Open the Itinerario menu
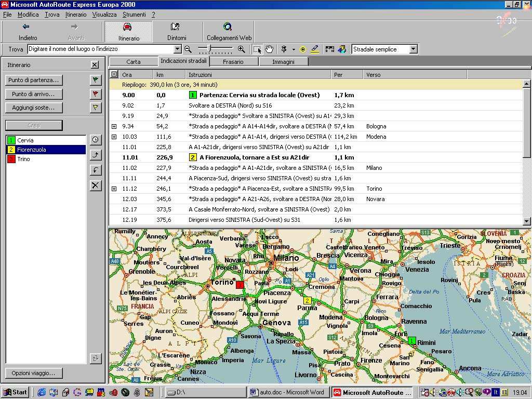The width and height of the screenshot is (532, 399). (x=76, y=15)
